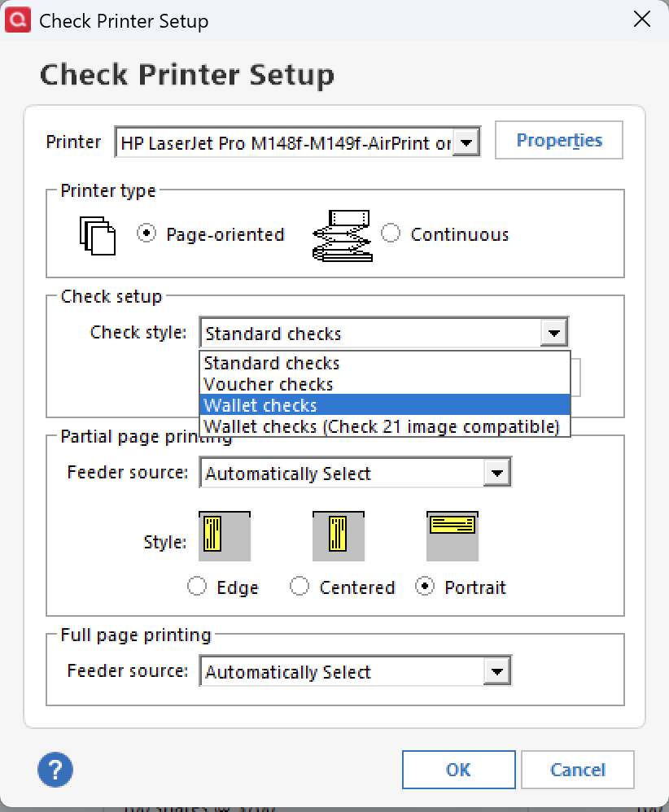
Task: Choose the Edge partial page style
Action: (x=197, y=587)
